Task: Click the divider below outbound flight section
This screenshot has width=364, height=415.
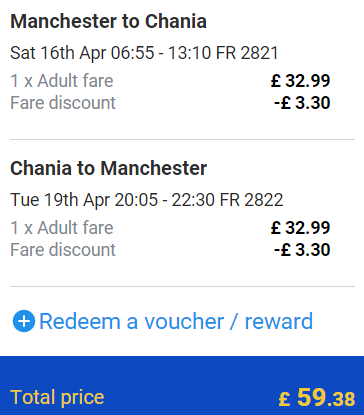Action: pyautogui.click(x=182, y=140)
